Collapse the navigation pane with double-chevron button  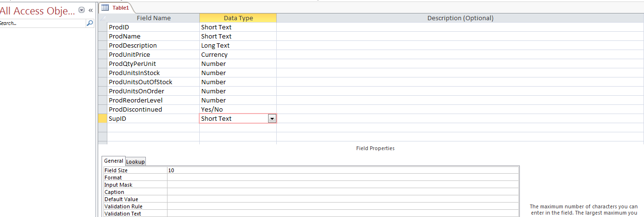(x=90, y=10)
